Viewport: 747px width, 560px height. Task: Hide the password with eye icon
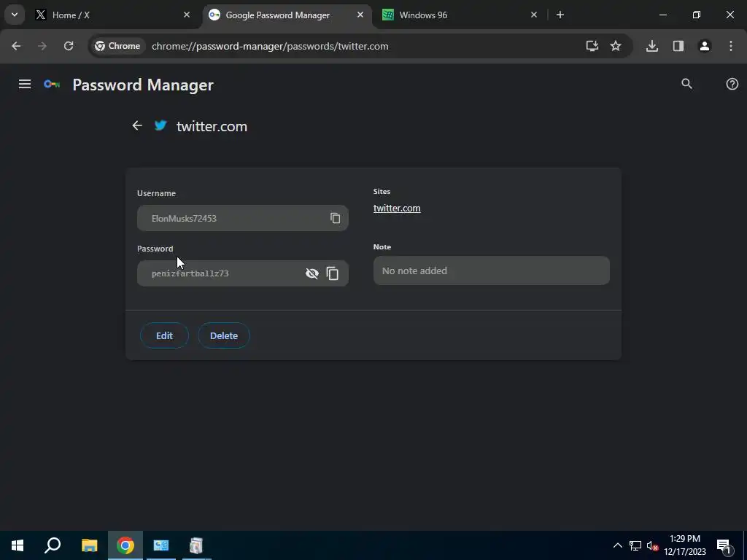(312, 273)
